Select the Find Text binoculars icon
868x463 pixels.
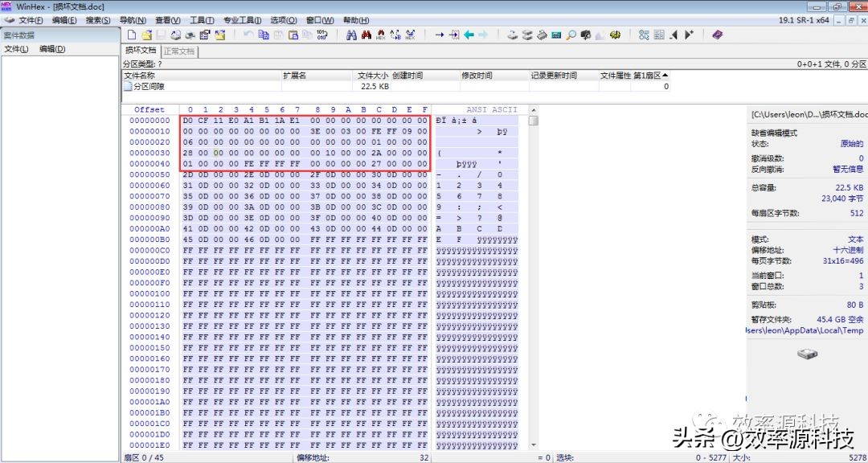click(353, 35)
